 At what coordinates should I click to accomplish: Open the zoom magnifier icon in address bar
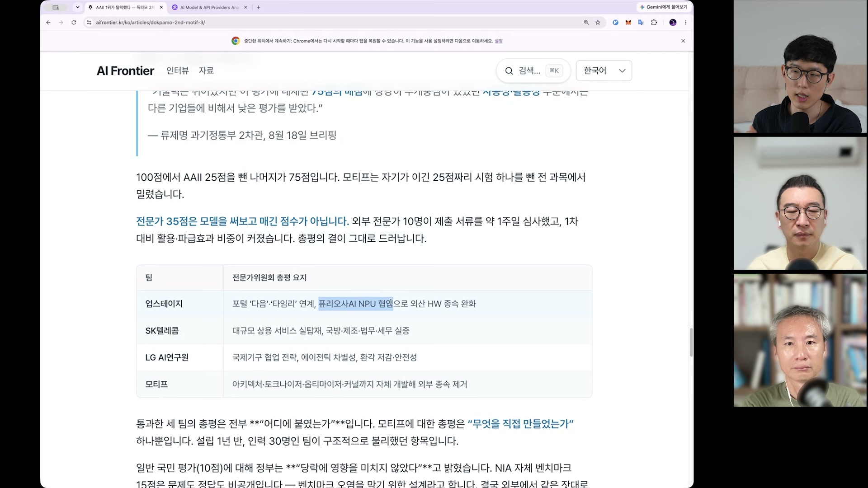586,23
